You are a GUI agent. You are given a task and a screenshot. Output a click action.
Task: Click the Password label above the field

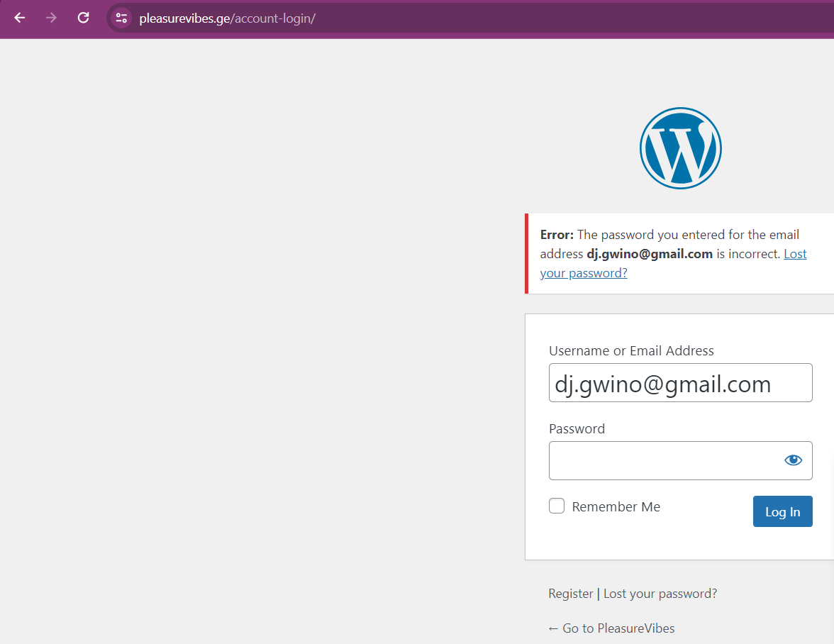pos(577,428)
